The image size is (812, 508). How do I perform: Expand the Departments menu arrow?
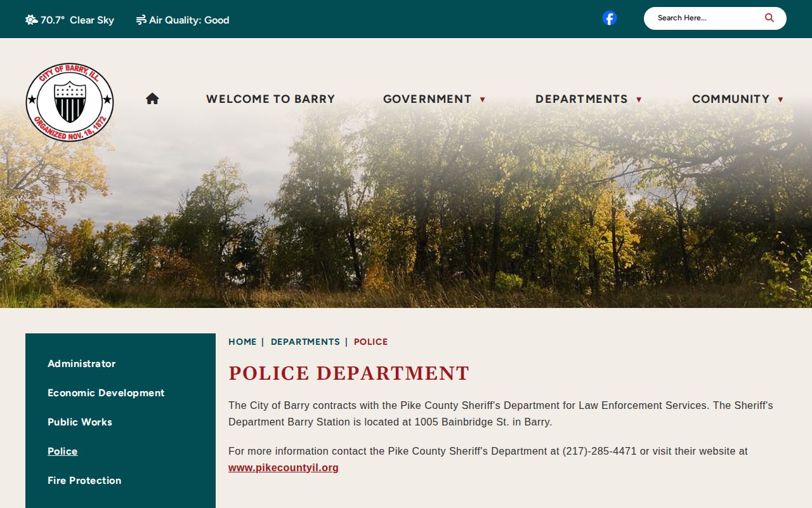(x=639, y=100)
